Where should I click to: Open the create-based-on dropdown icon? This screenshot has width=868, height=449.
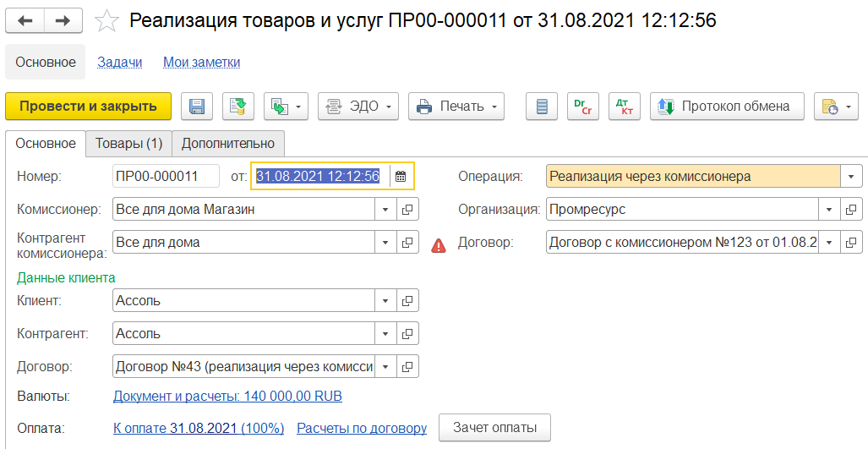tap(286, 107)
